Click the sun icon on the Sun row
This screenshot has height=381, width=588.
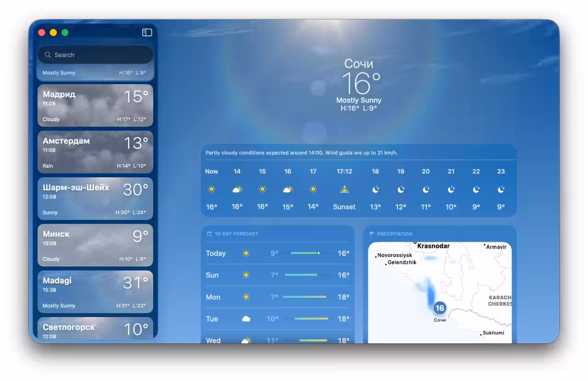[x=246, y=275]
